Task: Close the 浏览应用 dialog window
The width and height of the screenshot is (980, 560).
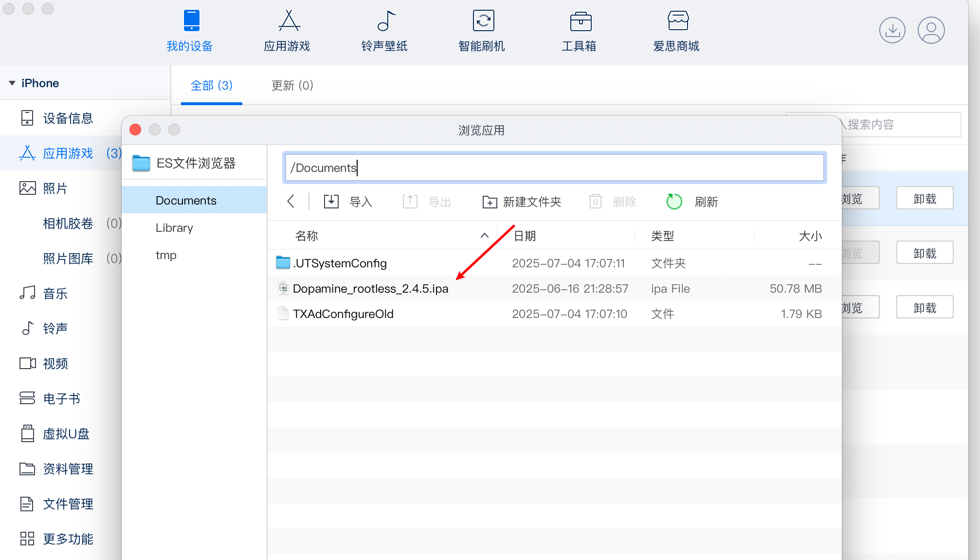Action: click(x=135, y=130)
